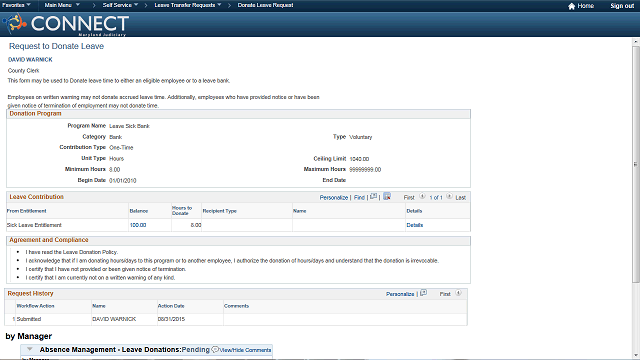The width and height of the screenshot is (640, 360).
Task: Open Details link for Sick Leave Entitlement
Action: pos(415,225)
